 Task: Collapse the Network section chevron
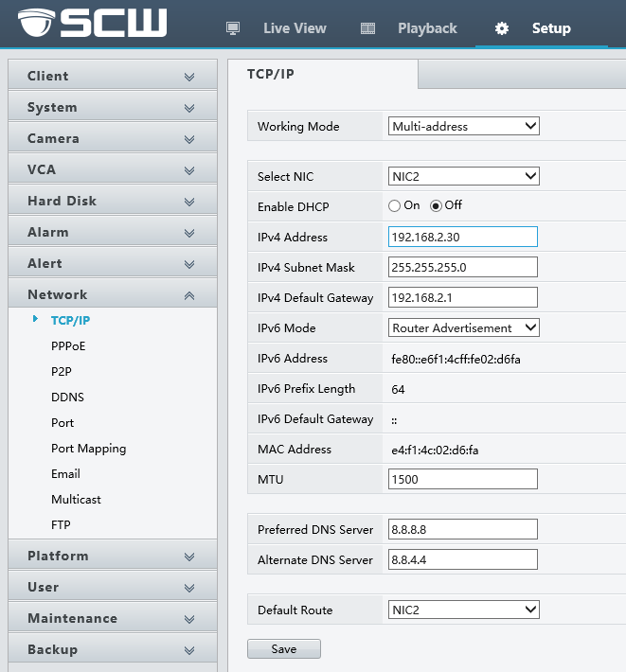189,295
